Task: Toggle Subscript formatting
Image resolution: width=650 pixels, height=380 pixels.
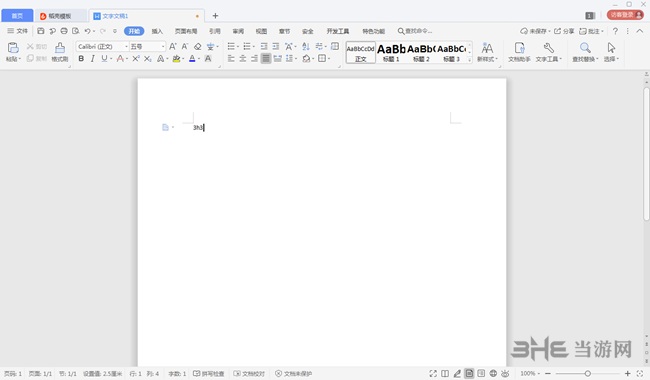Action: pos(148,59)
